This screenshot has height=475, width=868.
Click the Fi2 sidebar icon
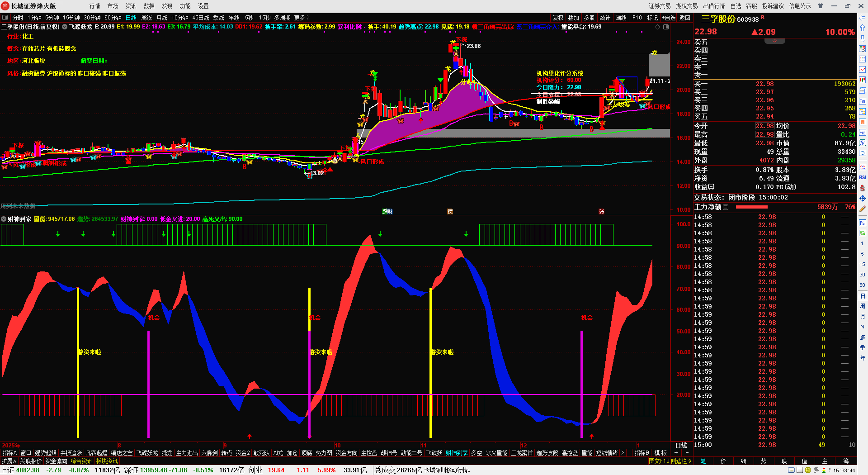pos(863,133)
